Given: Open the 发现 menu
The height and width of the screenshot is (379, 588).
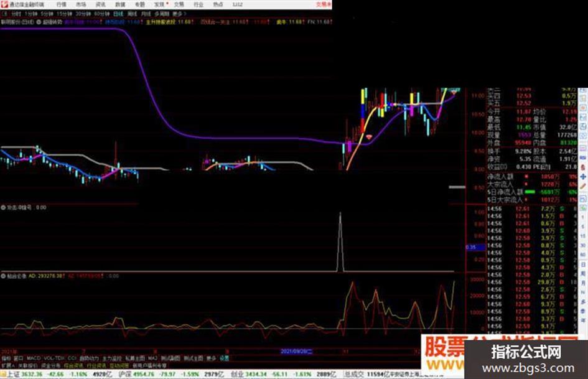Looking at the screenshot, I should (x=159, y=4).
